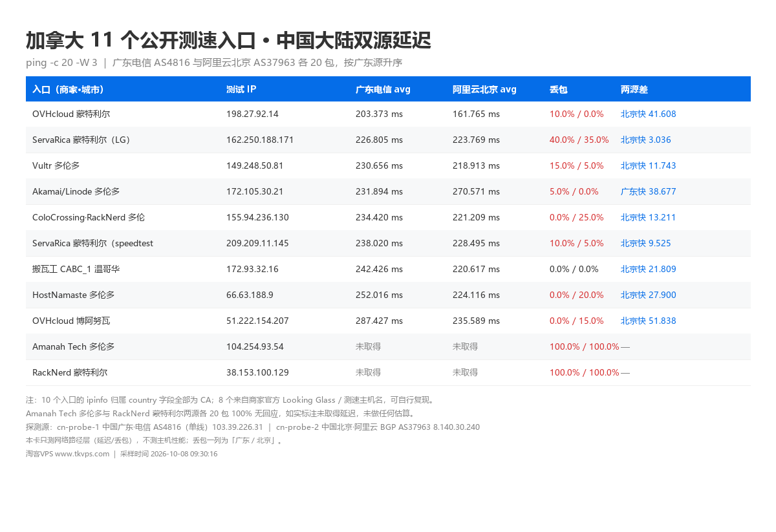Screen dimensions: 776x532
Task: Click the 252.016 ms value
Action: [x=379, y=295]
